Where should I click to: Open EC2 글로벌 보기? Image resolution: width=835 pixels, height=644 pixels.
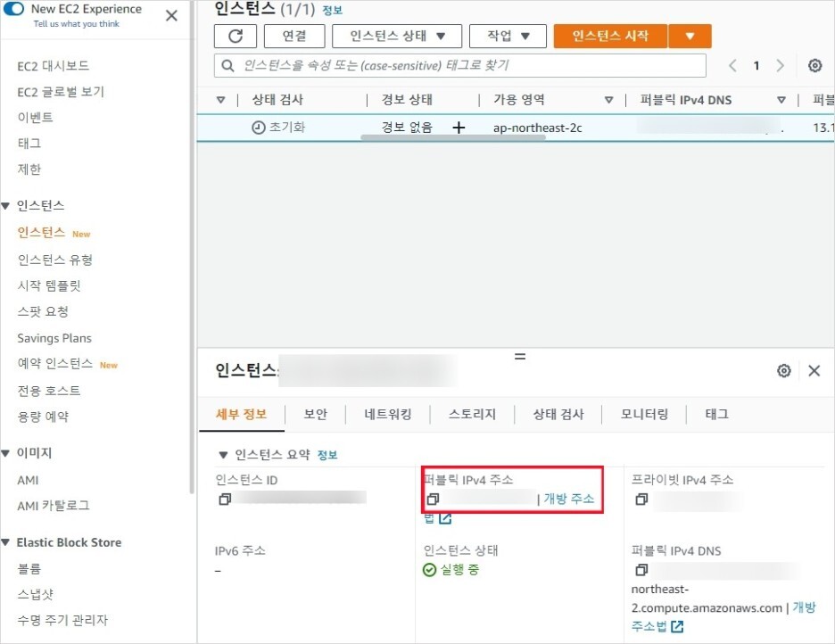61,92
